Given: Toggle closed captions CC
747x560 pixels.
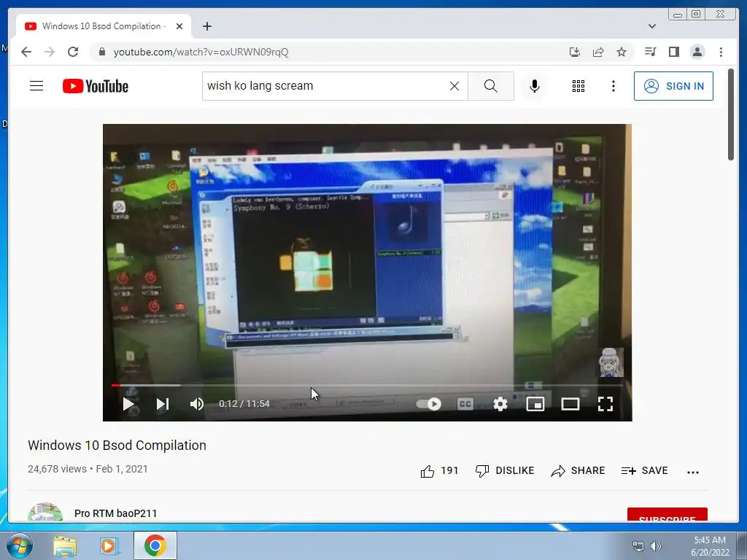Looking at the screenshot, I should pyautogui.click(x=465, y=404).
